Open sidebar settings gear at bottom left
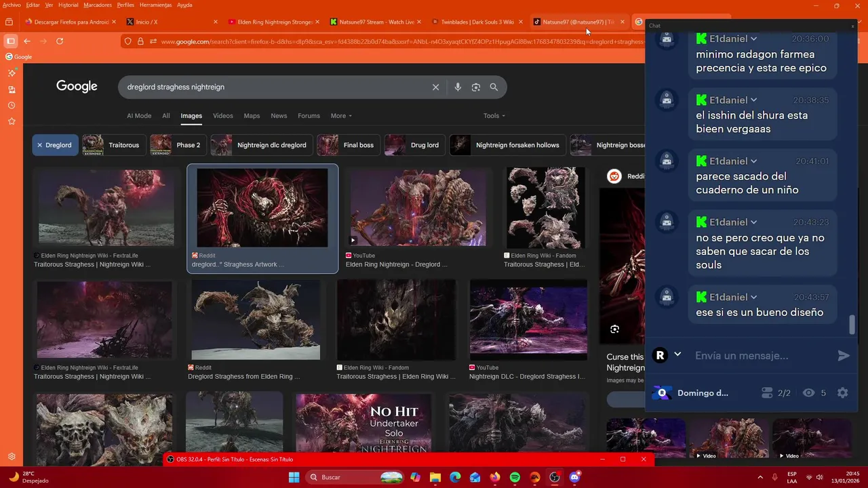This screenshot has height=488, width=868. [x=12, y=457]
